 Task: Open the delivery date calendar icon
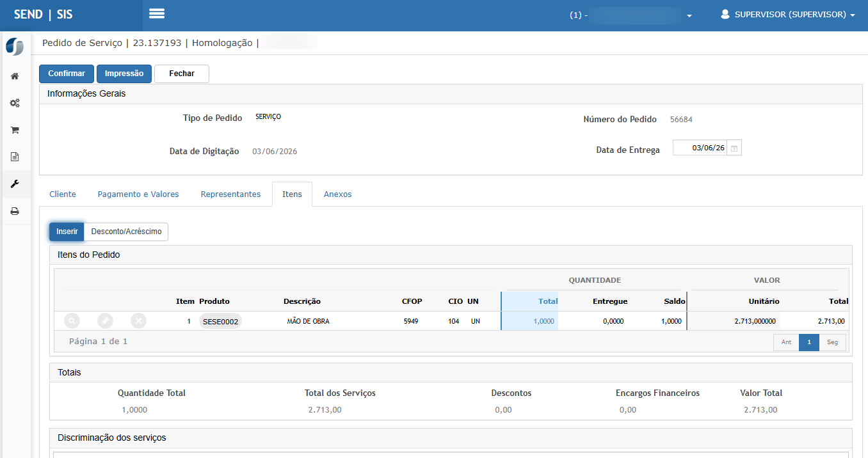[x=735, y=148]
